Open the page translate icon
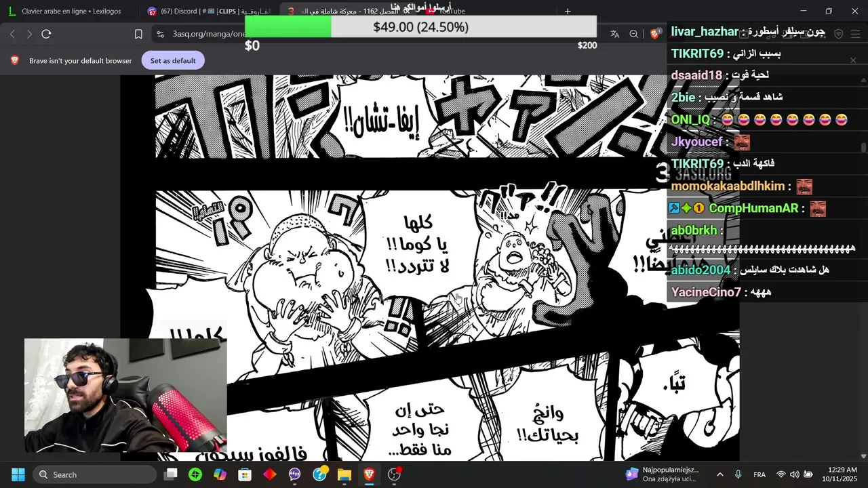This screenshot has width=868, height=488. 614,34
